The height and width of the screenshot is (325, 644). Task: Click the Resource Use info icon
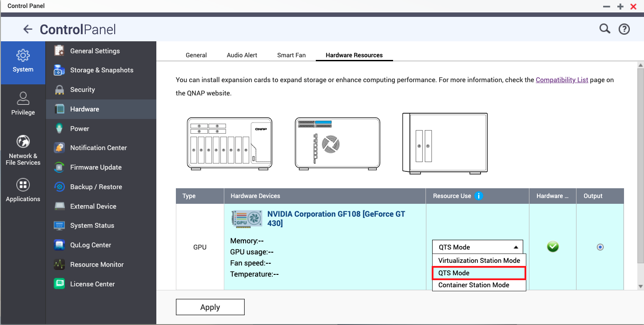[x=478, y=196]
